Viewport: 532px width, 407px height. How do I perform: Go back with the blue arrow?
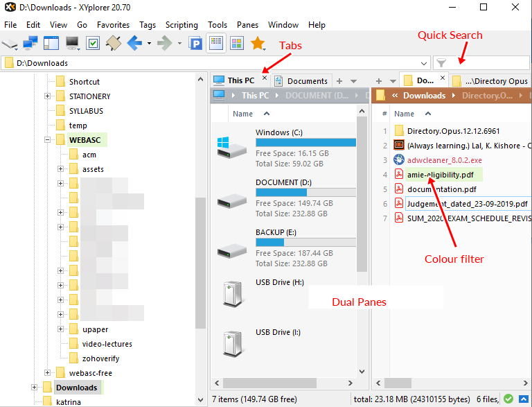pos(134,44)
